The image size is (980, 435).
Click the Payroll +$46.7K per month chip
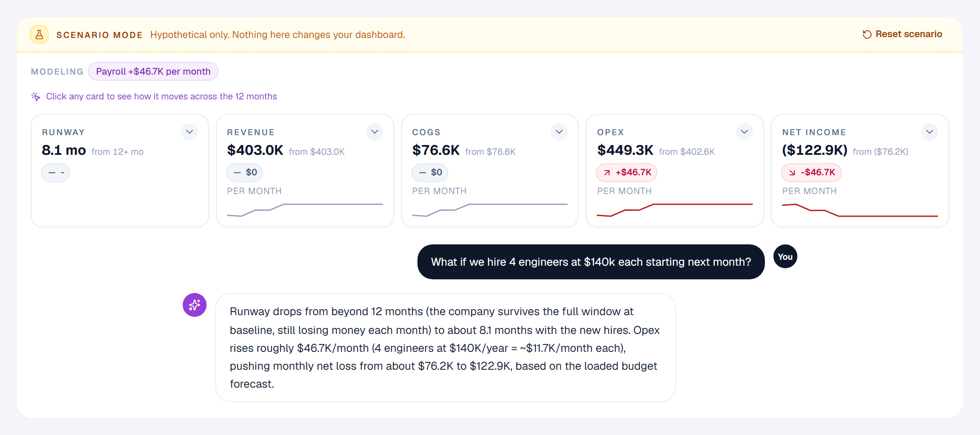153,71
